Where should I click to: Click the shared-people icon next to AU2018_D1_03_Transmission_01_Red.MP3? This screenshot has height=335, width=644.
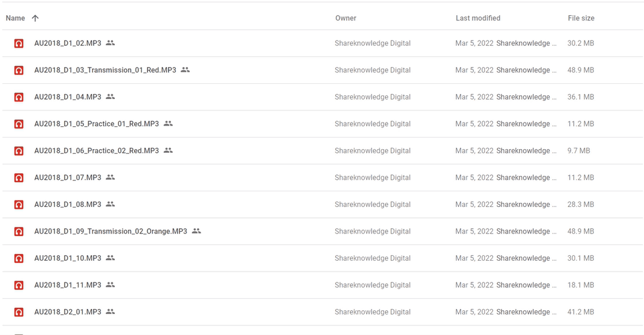(x=185, y=70)
